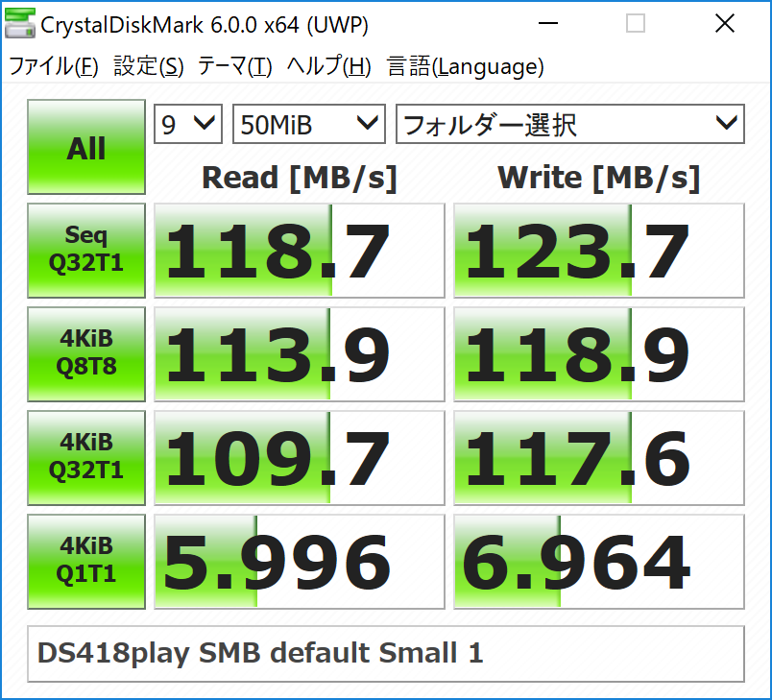Start the Seq Q32T1 test
The width and height of the screenshot is (772, 700).
(x=86, y=251)
